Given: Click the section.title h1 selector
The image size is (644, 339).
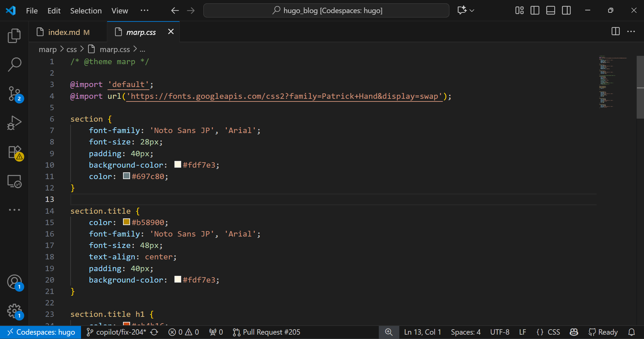Looking at the screenshot, I should click(x=108, y=314).
